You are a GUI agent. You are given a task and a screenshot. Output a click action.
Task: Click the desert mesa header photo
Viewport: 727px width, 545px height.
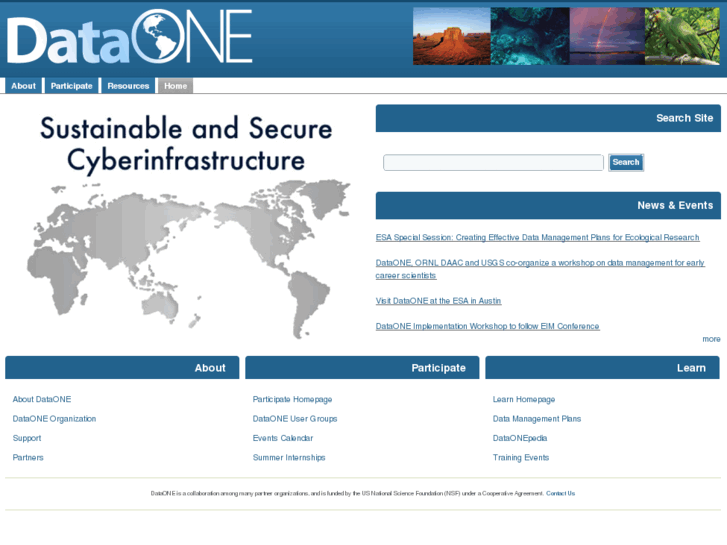point(452,36)
